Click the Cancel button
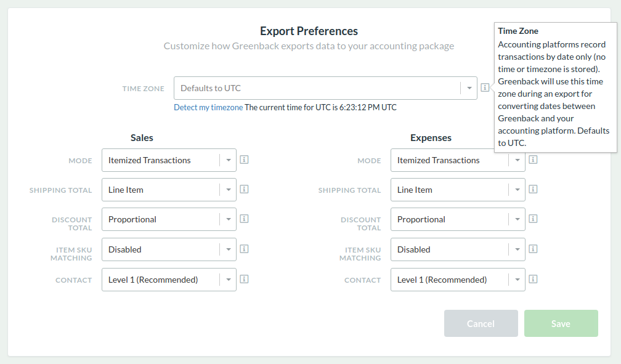Viewport: 621px width, 364px height. [x=481, y=323]
